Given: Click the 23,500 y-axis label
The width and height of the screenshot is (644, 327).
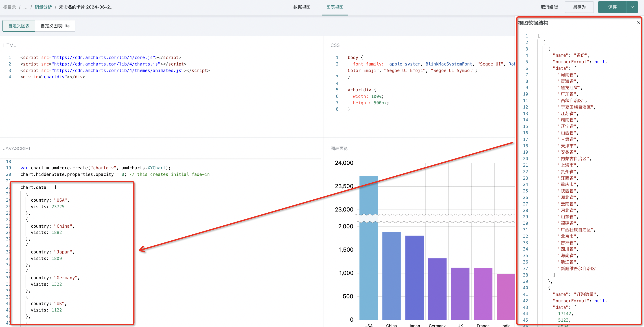Looking at the screenshot, I should click(x=344, y=186).
